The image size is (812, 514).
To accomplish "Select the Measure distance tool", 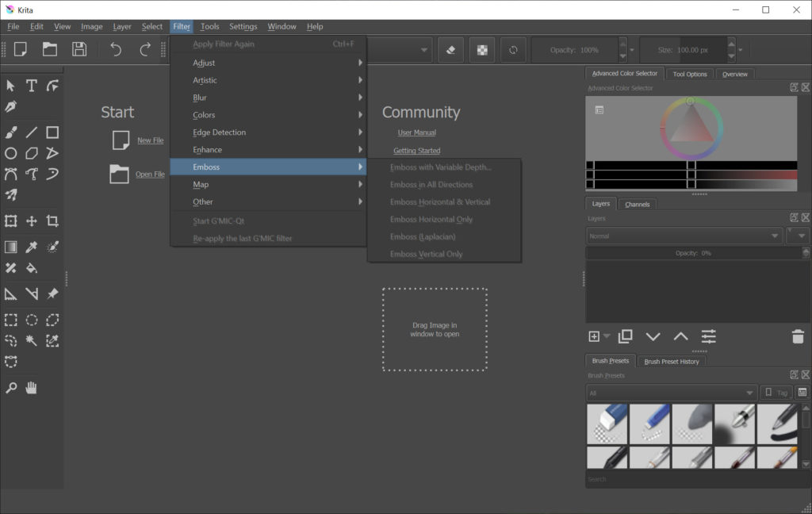I will (x=32, y=293).
